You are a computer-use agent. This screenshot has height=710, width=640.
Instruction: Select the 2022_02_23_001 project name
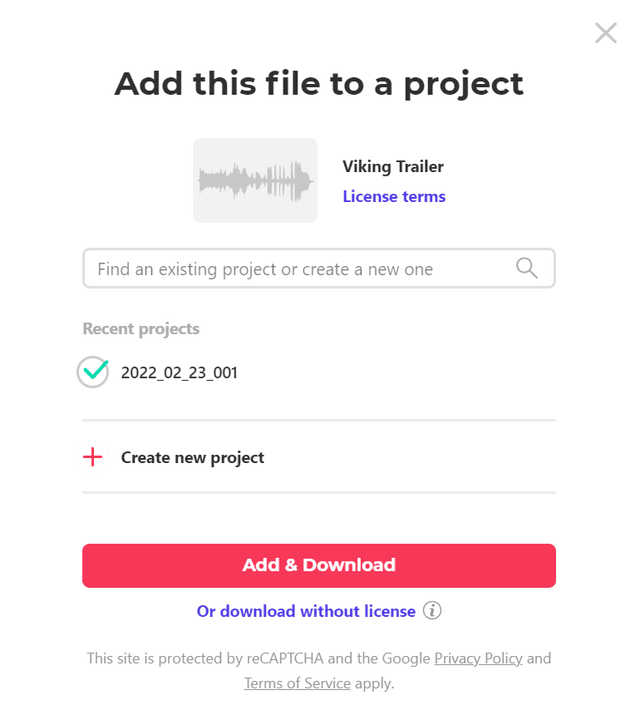(179, 373)
